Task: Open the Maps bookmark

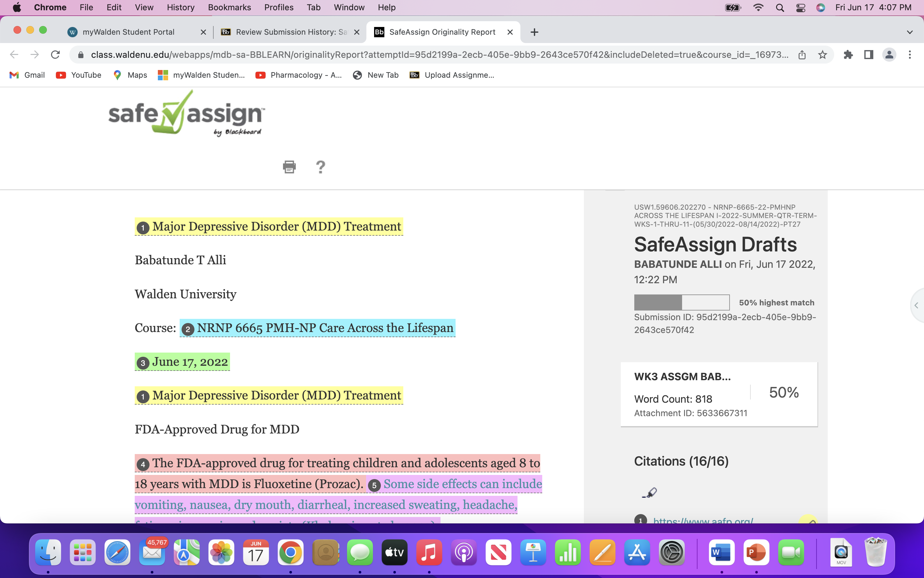Action: [x=130, y=75]
